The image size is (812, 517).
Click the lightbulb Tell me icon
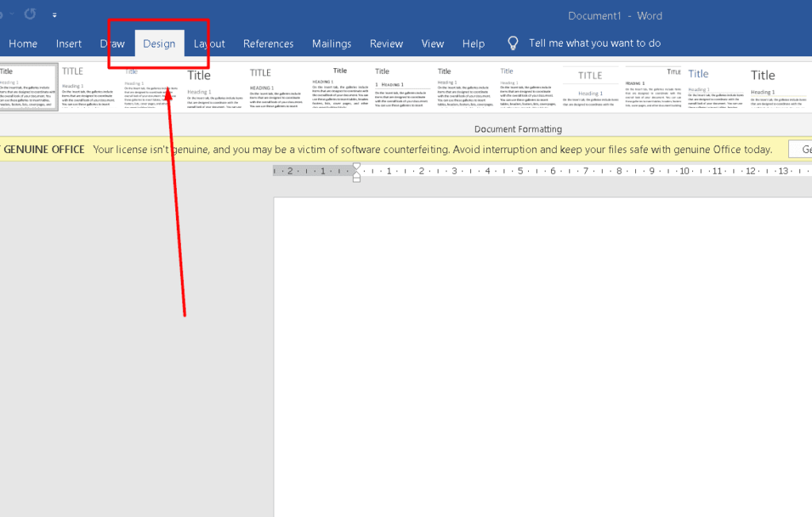(513, 43)
